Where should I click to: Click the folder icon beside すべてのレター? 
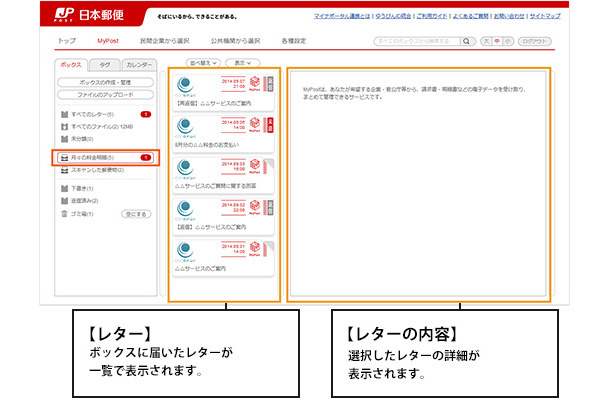point(64,114)
